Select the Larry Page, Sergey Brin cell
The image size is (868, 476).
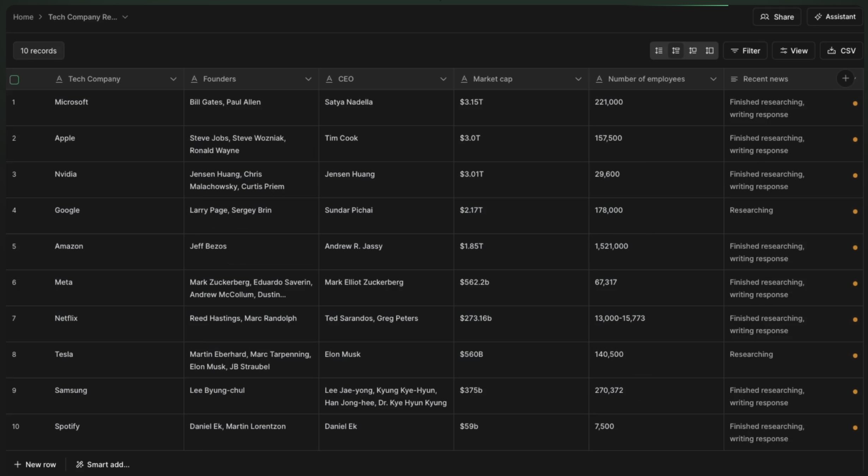coord(251,216)
